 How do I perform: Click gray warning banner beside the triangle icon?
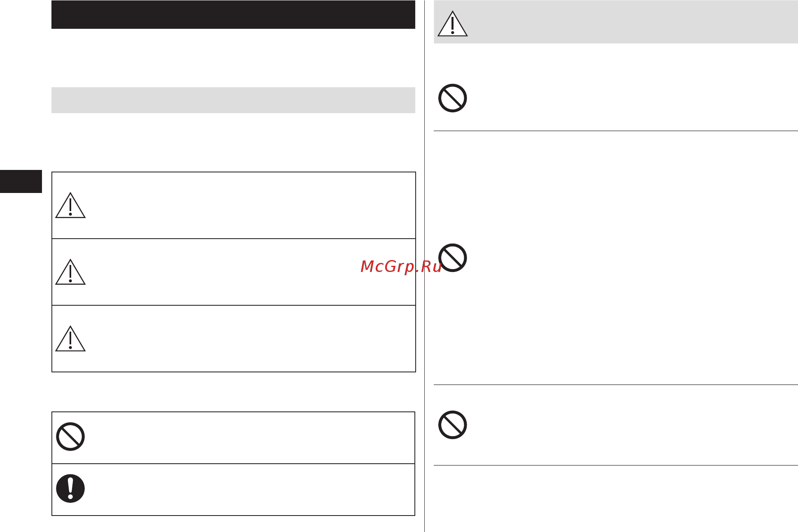(x=632, y=22)
